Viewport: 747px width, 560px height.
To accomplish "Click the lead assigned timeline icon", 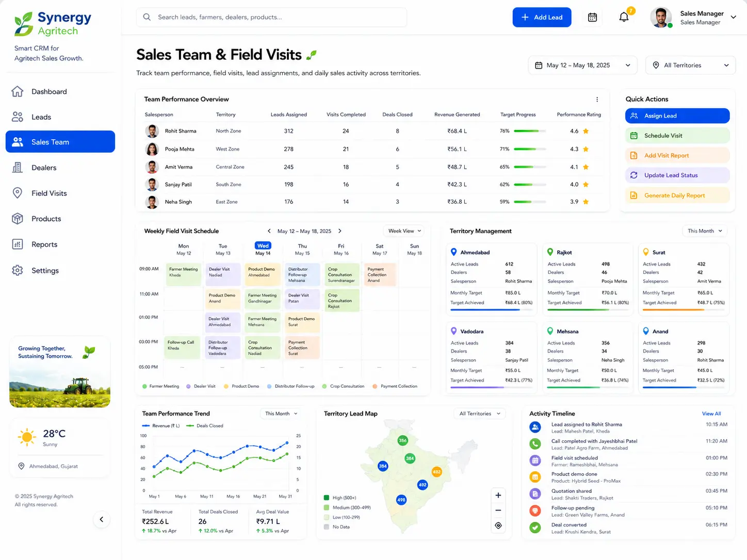I will (x=535, y=427).
